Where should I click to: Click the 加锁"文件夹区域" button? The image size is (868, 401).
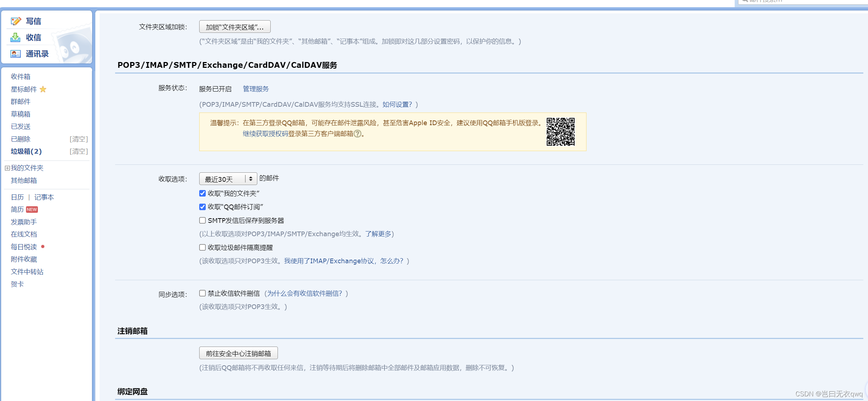[235, 27]
